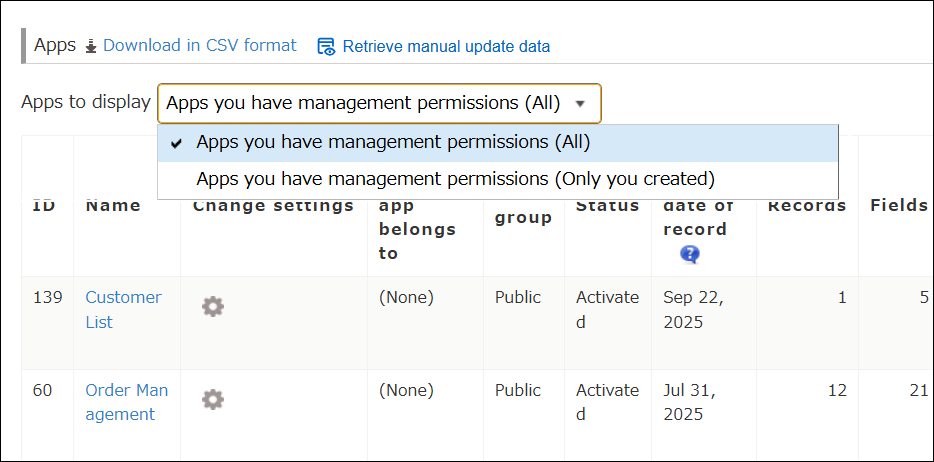Click 'Retrieve manual update data' text link
This screenshot has height=462, width=934.
[x=446, y=46]
